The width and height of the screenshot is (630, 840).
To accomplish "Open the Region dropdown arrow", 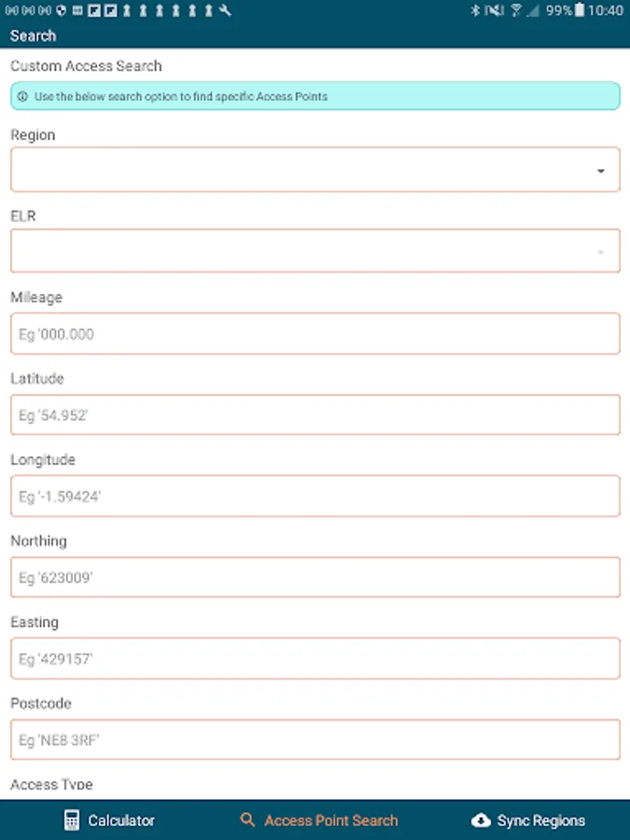I will pos(601,171).
